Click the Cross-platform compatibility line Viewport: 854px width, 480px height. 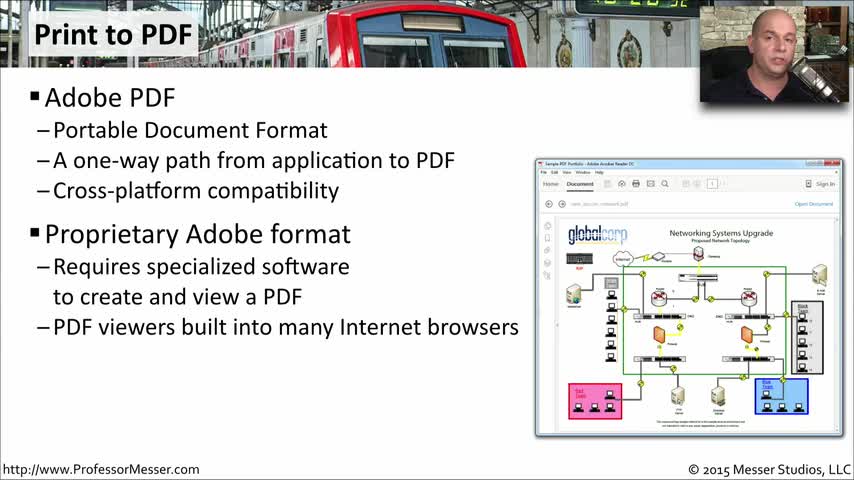pos(196,191)
